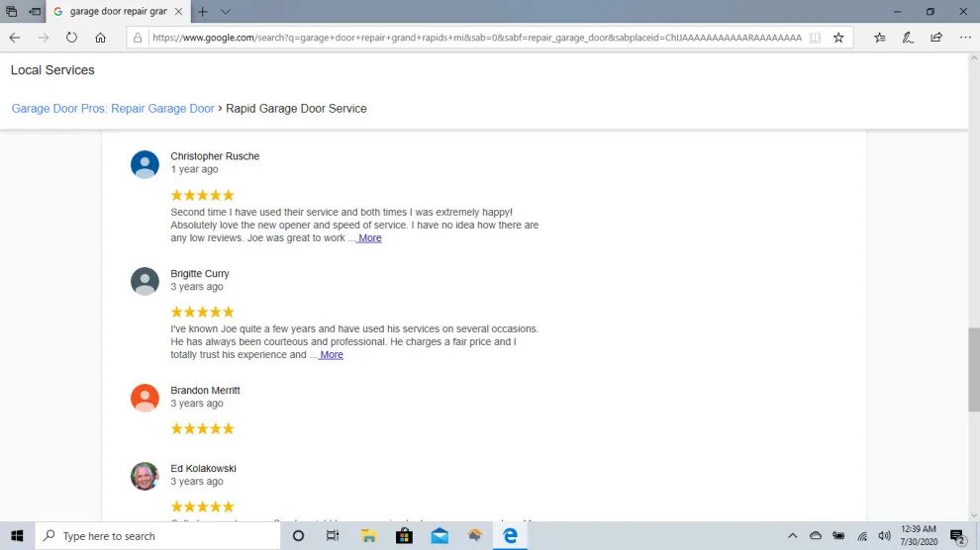Click battery status tray icon

[x=838, y=535]
